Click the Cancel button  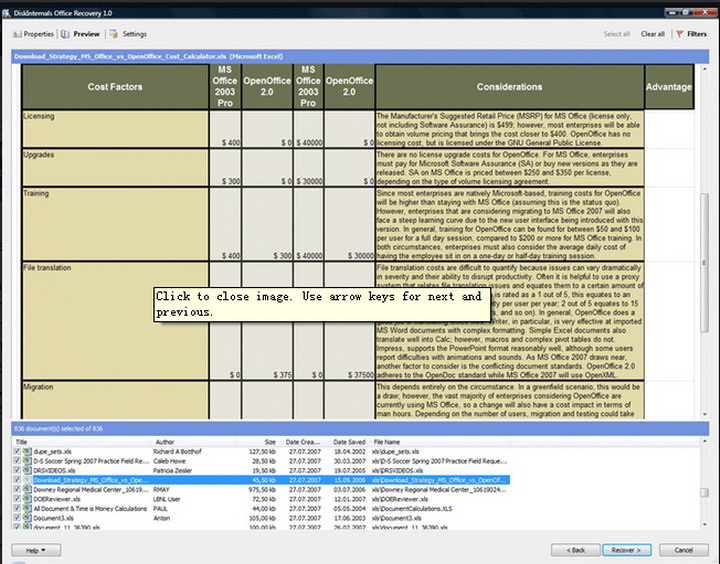[683, 550]
